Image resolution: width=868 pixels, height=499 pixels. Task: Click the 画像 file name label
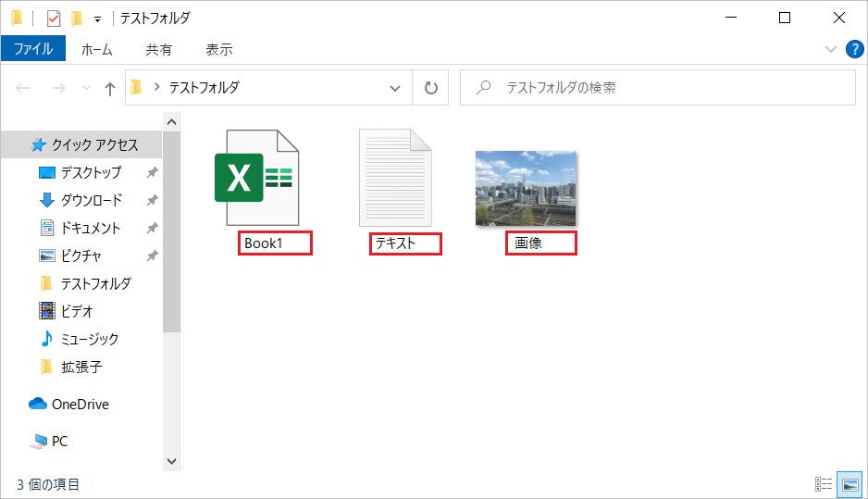click(528, 243)
